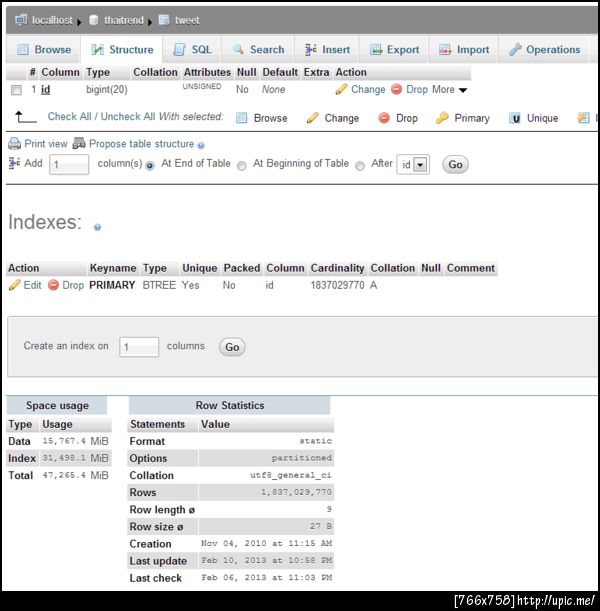Image resolution: width=600 pixels, height=611 pixels.
Task: Focus the Create an index columns field
Action: 139,347
